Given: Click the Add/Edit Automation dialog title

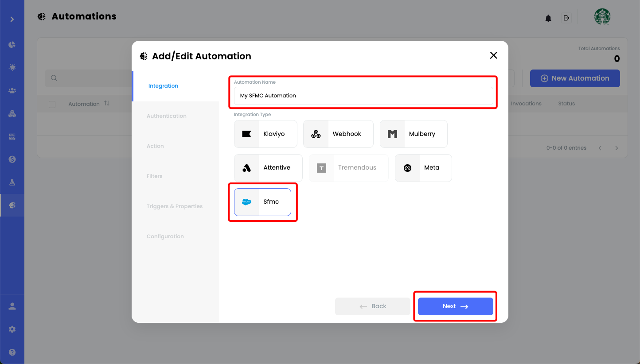Looking at the screenshot, I should pos(202,56).
